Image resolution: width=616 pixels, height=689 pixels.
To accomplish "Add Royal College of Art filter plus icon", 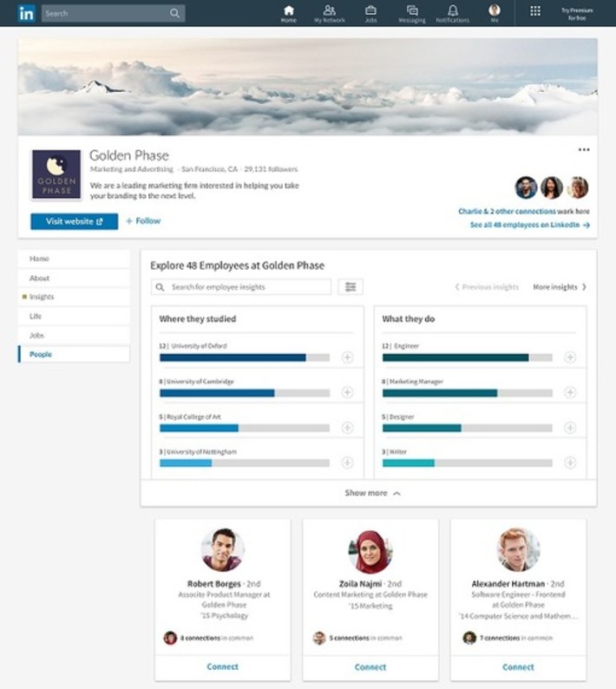I will click(x=347, y=428).
